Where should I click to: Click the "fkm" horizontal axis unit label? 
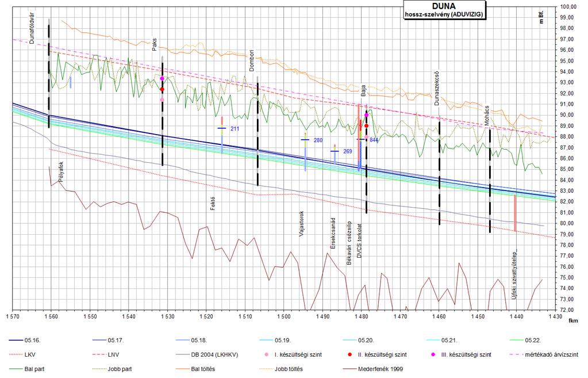pyautogui.click(x=573, y=320)
